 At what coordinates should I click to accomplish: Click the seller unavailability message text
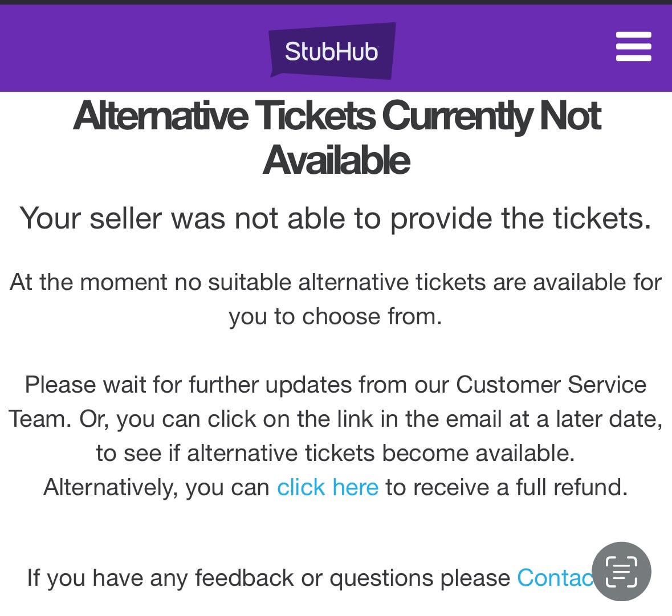tap(336, 218)
